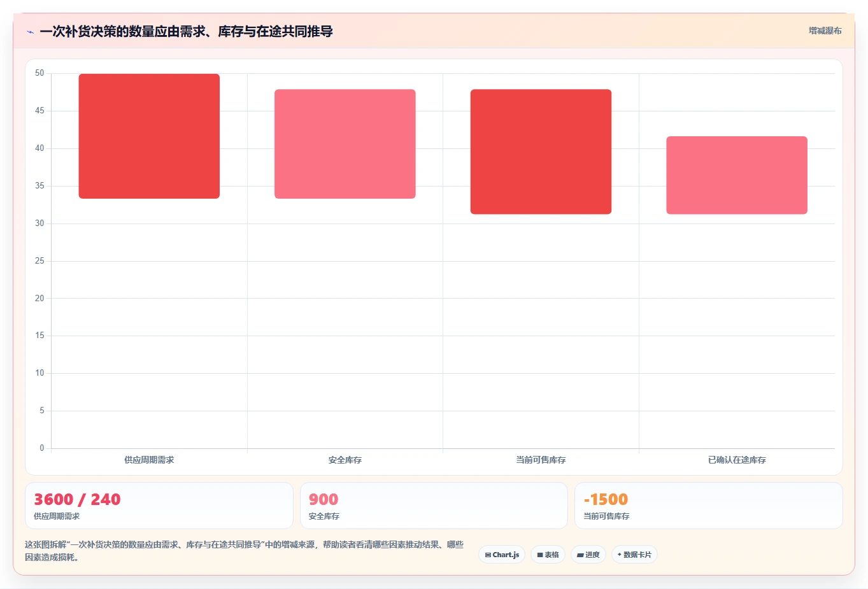Click the 900 value in 安全库存 card
868x589 pixels.
click(324, 499)
